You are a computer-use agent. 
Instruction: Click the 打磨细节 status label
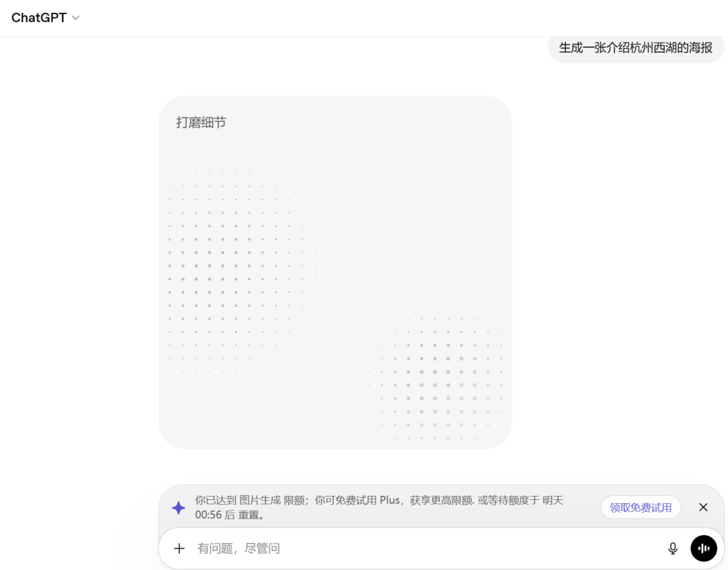pyautogui.click(x=201, y=123)
